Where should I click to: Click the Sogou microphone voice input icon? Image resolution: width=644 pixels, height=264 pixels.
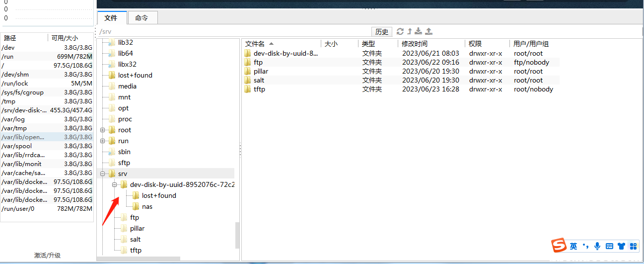point(597,246)
